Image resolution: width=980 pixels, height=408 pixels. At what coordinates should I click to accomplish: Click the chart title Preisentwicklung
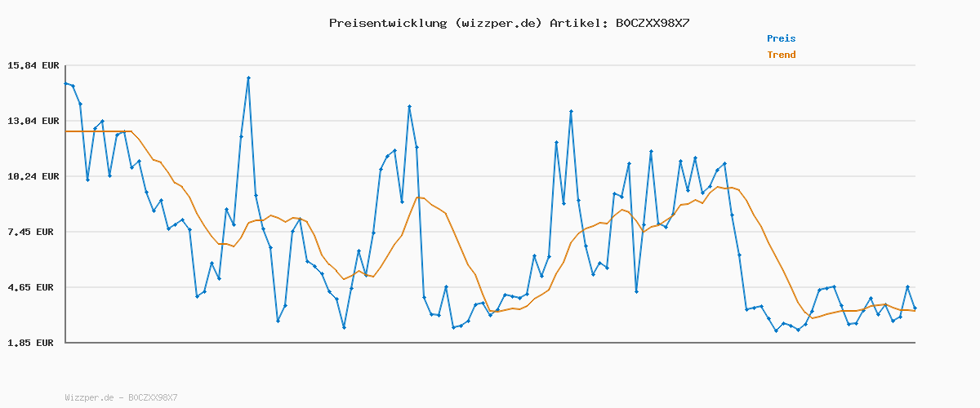point(387,23)
